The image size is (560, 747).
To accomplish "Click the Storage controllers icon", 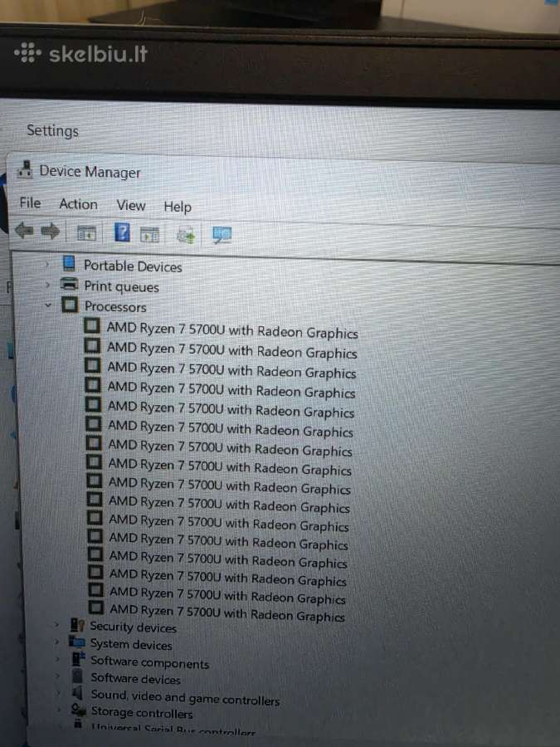I will coord(78,710).
